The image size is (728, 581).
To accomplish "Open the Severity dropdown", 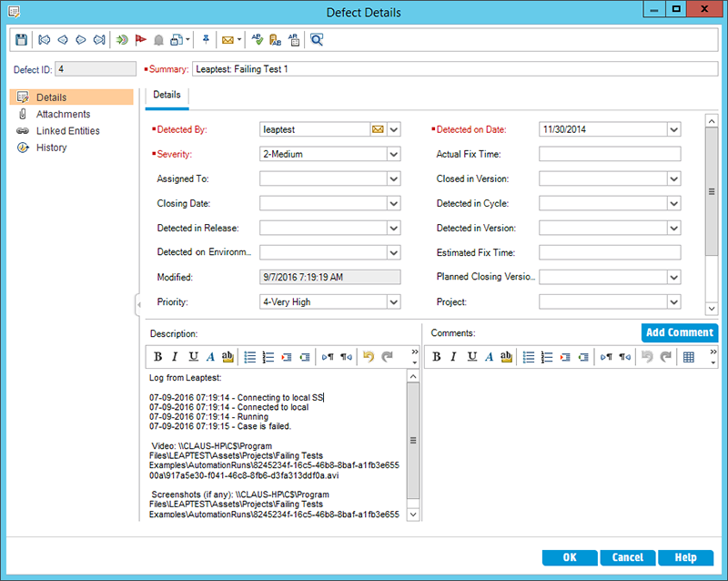I will 394,154.
